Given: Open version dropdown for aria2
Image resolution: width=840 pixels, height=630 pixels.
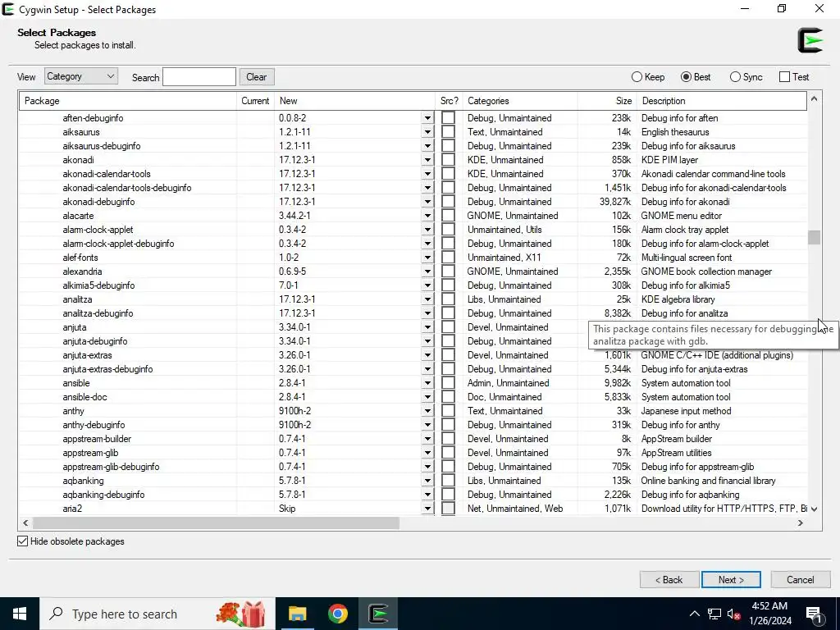Looking at the screenshot, I should tap(427, 509).
